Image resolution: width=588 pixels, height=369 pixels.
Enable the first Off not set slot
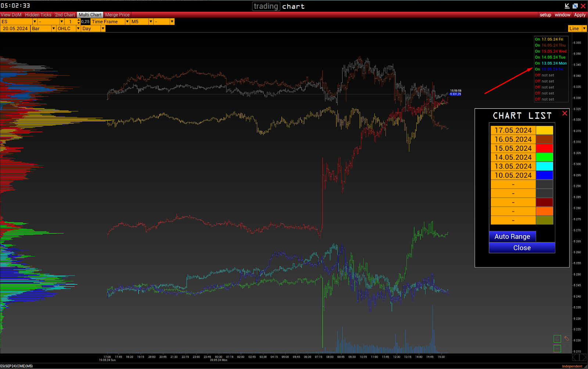(x=537, y=75)
